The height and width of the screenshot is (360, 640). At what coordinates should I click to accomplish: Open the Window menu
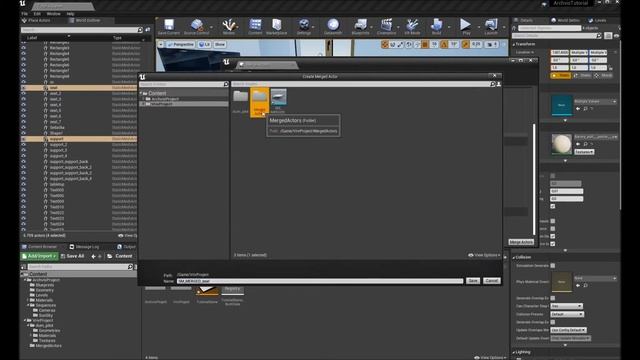point(53,14)
